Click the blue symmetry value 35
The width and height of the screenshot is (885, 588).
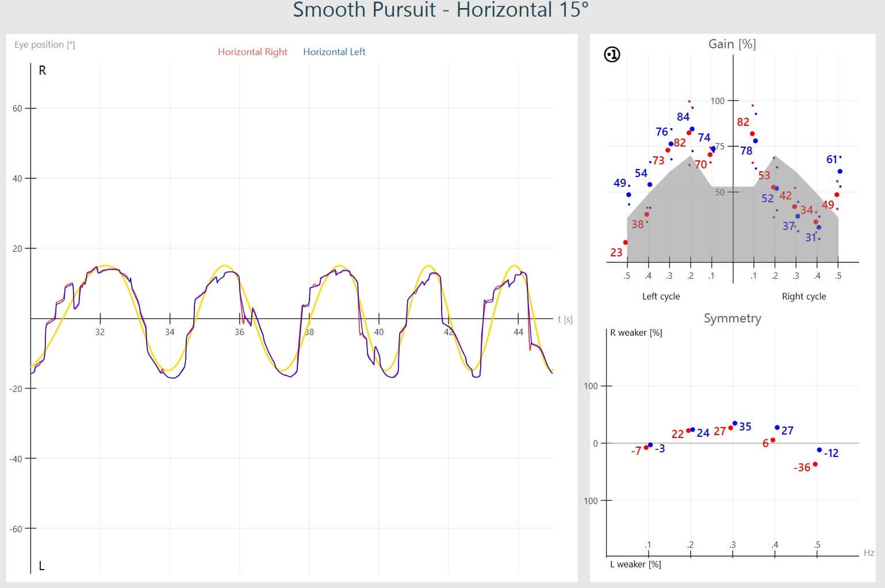(745, 427)
